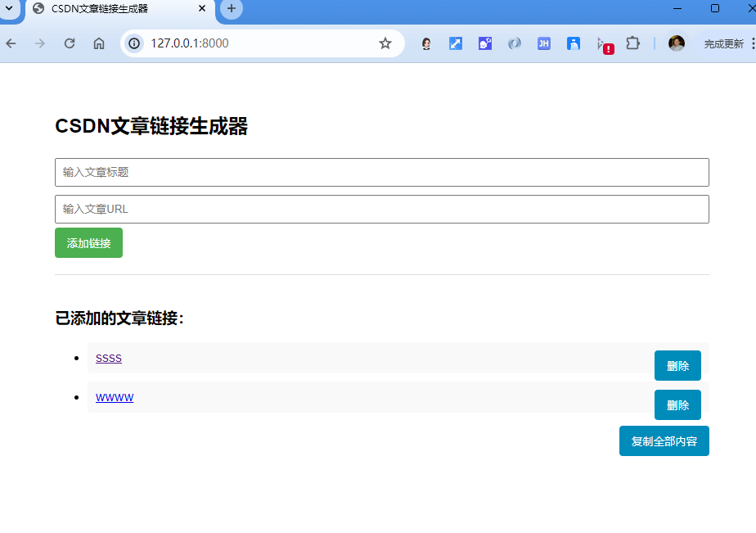Open the blue bird extension icon
The width and height of the screenshot is (756, 533).
(574, 43)
